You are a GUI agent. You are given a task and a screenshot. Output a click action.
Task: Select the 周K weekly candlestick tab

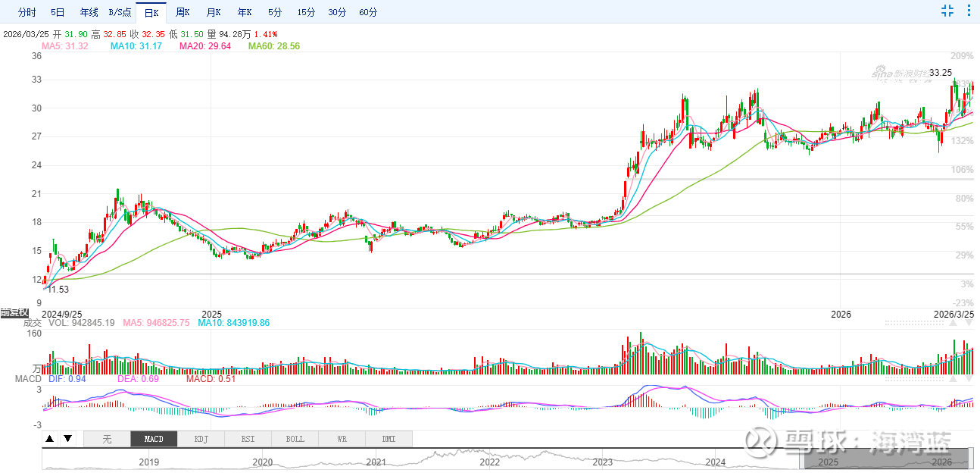click(183, 12)
